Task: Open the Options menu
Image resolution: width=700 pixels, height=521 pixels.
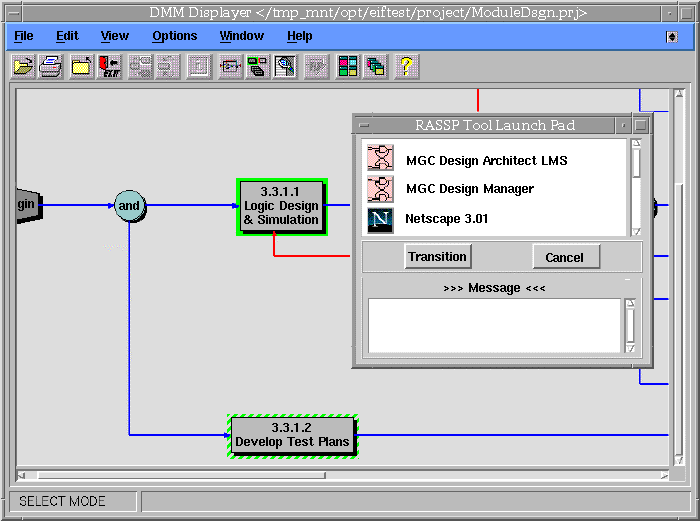Action: (x=175, y=36)
